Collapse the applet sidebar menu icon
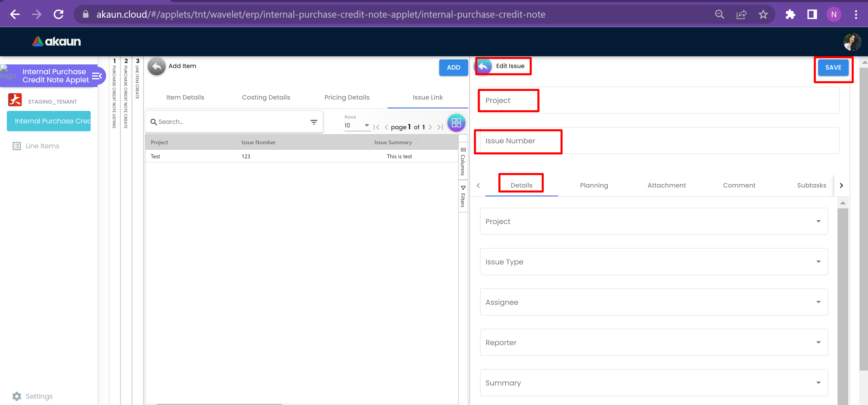 click(x=97, y=76)
